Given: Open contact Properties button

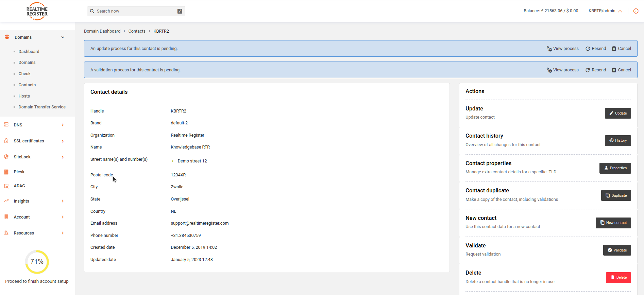Looking at the screenshot, I should [615, 168].
